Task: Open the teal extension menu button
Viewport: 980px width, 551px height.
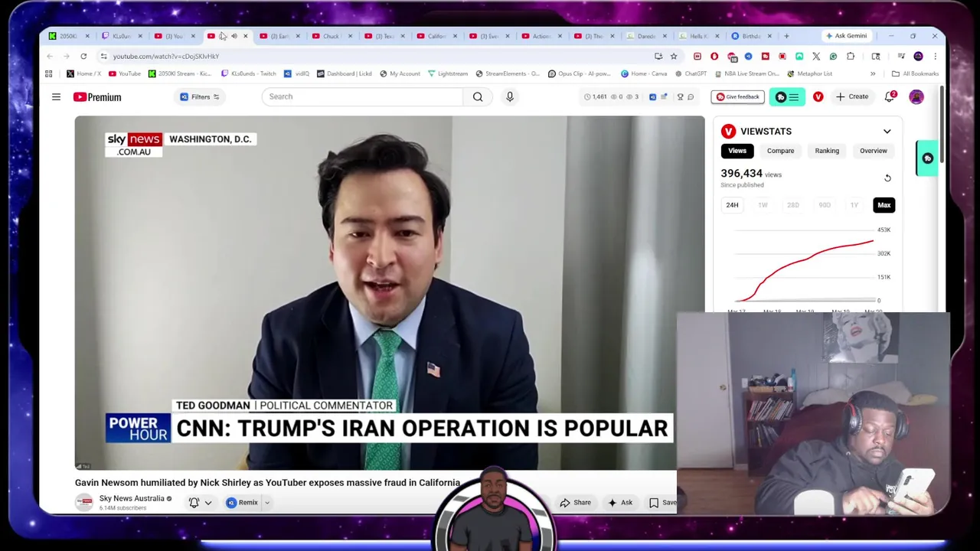Action: pyautogui.click(x=787, y=97)
